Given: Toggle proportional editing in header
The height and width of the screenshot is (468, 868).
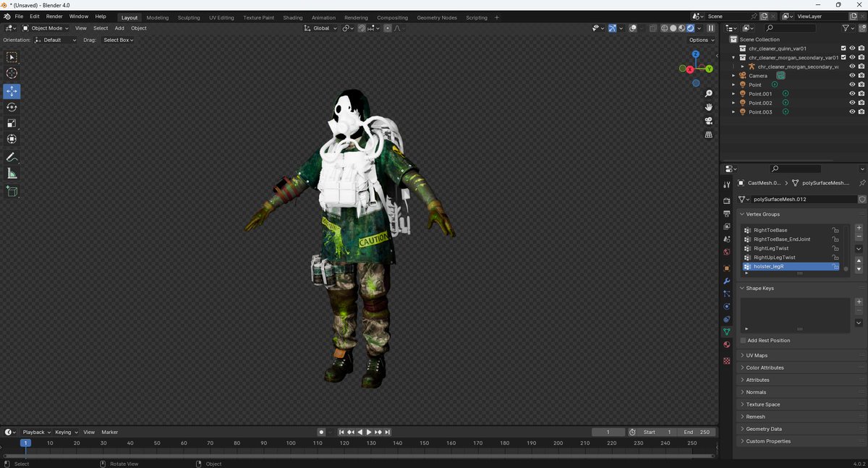Looking at the screenshot, I should point(388,28).
